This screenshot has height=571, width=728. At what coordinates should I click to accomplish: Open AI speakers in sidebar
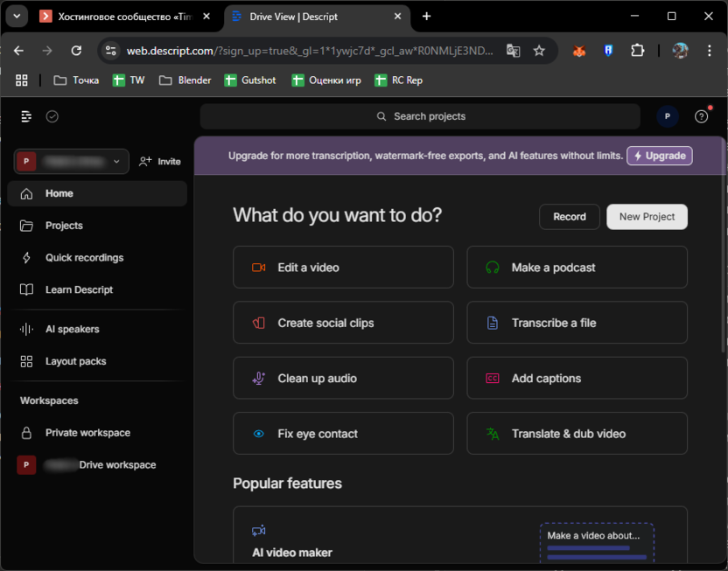97,329
